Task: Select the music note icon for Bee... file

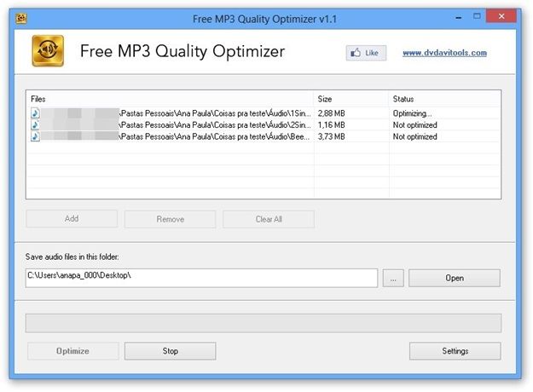Action: [35, 136]
